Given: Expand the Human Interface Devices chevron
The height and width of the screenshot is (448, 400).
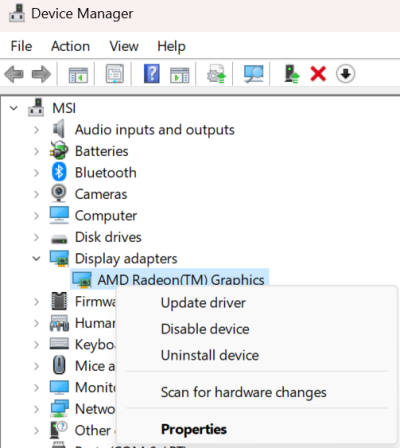Looking at the screenshot, I should point(36,323).
